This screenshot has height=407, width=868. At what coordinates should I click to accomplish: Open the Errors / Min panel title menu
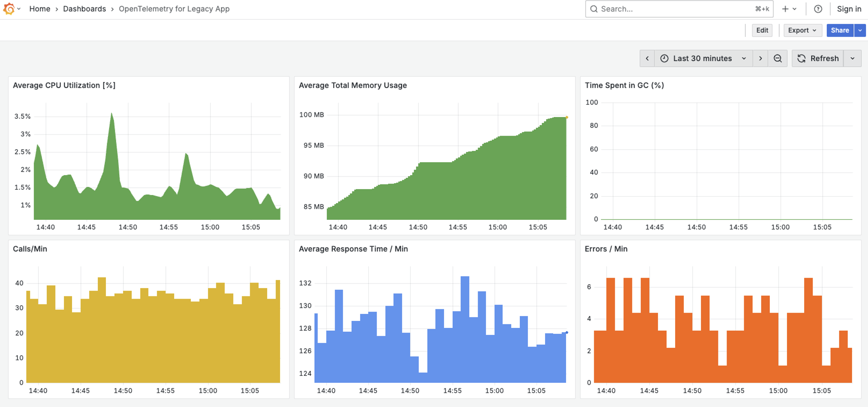pos(606,249)
